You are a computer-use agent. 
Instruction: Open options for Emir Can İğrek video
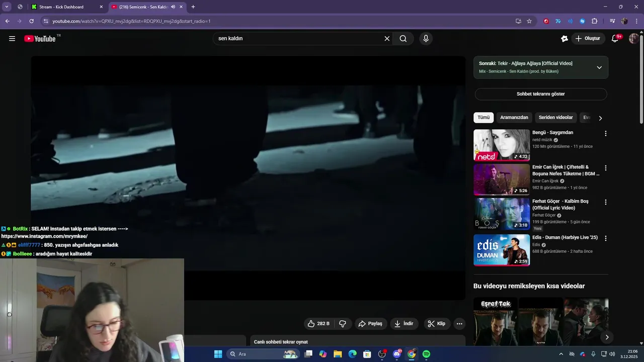pos(606,168)
